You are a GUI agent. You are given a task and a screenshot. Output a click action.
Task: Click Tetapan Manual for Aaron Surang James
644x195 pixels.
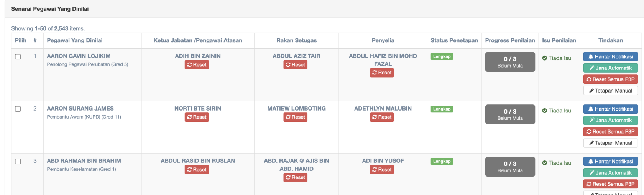coord(610,143)
